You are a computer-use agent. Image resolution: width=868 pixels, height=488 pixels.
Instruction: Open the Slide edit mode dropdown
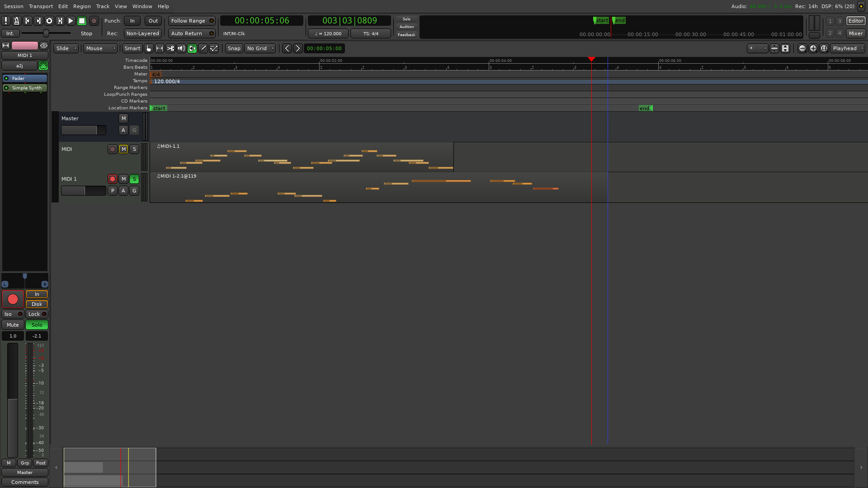pos(66,48)
